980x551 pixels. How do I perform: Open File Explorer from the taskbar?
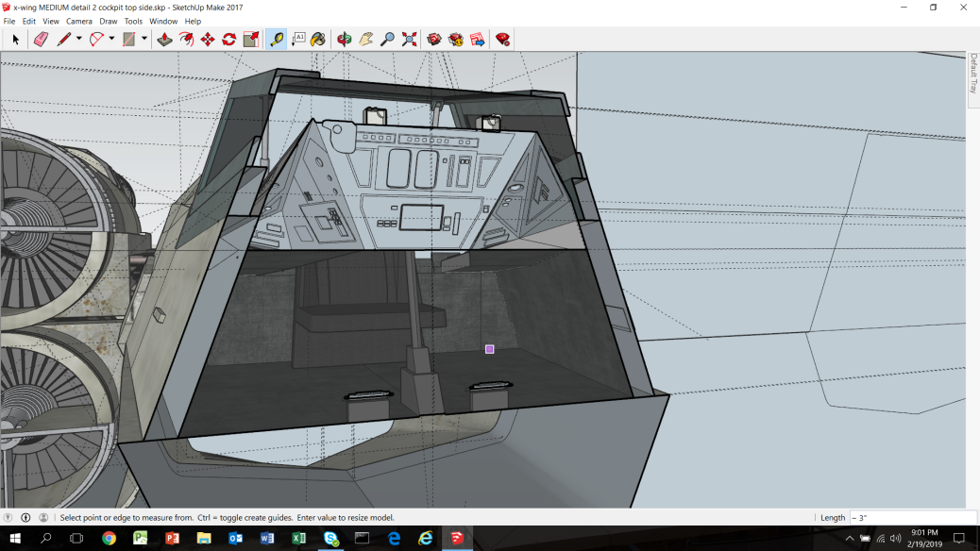coord(204,538)
